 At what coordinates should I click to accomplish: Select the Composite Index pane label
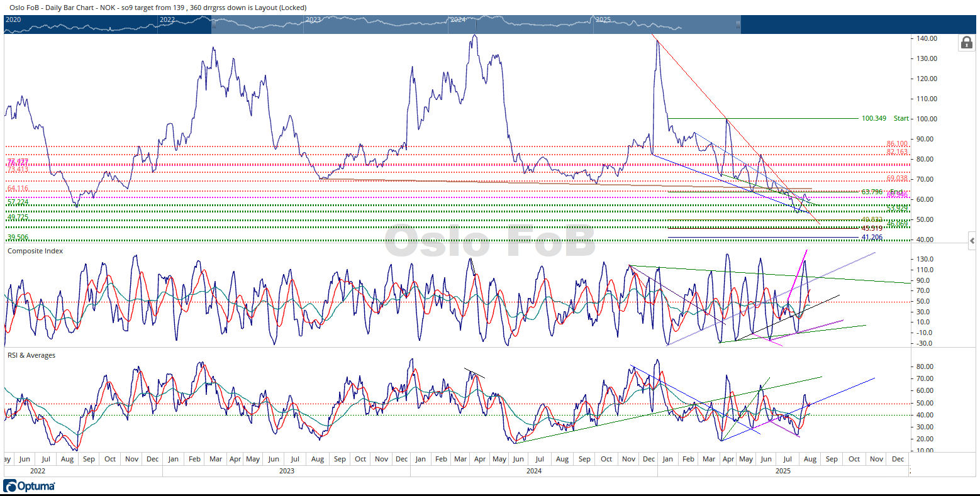click(35, 251)
